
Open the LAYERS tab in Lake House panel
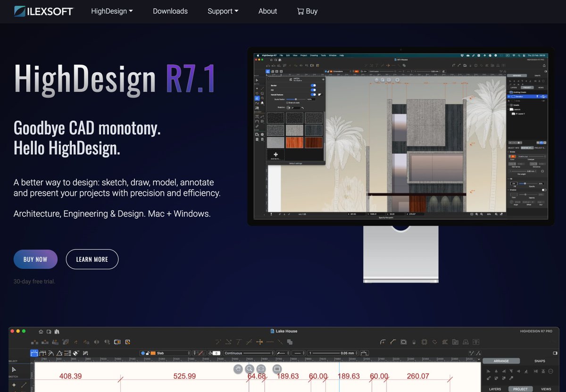[x=495, y=389]
